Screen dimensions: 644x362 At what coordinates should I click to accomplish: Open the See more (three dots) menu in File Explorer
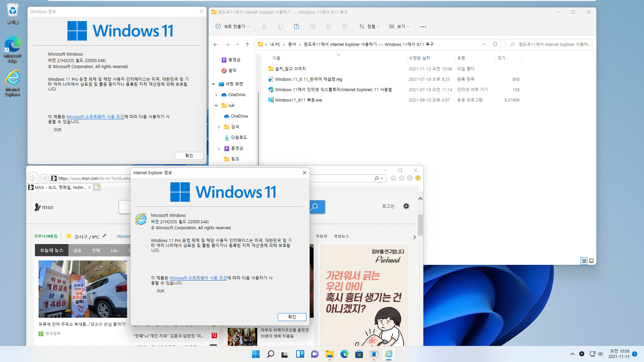pos(423,26)
